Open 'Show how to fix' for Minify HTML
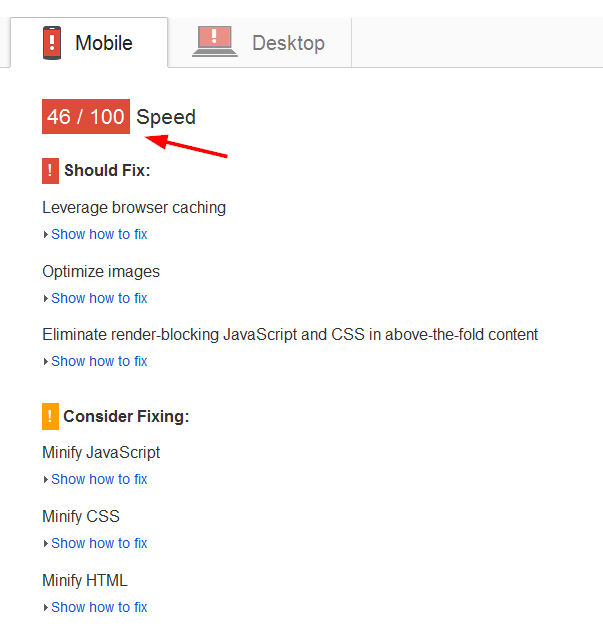The image size is (603, 628). coord(99,607)
